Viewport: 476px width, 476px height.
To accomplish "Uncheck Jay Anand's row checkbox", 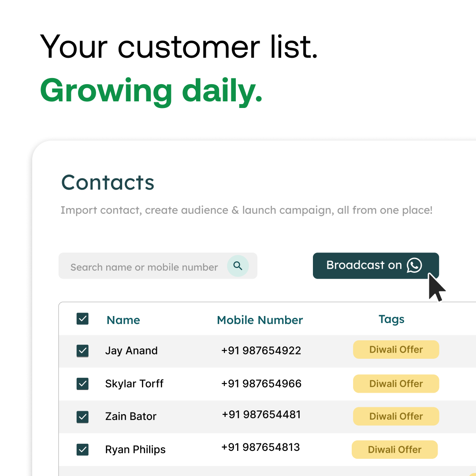I will coord(82,351).
